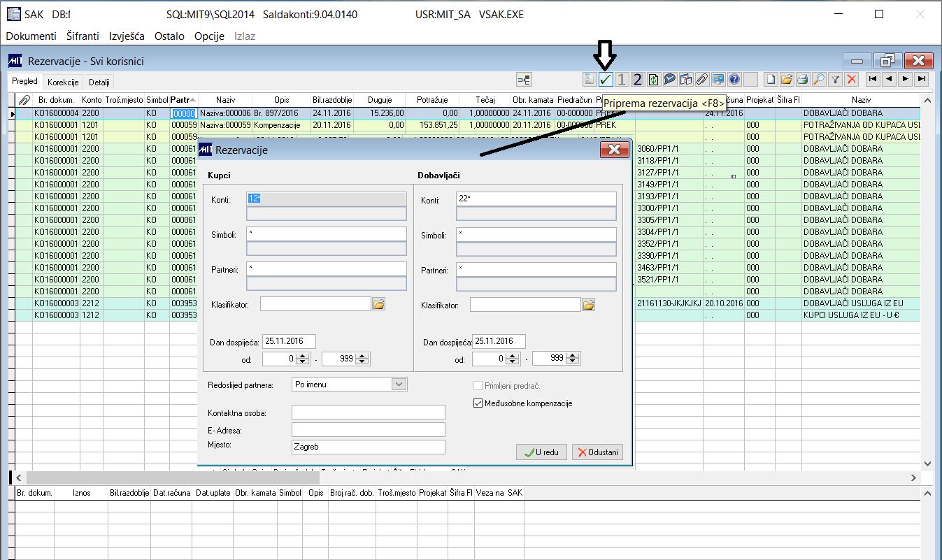Click KUPCI USLUGA IZ EU - U € cell
The width and height of the screenshot is (942, 560).
tap(861, 315)
